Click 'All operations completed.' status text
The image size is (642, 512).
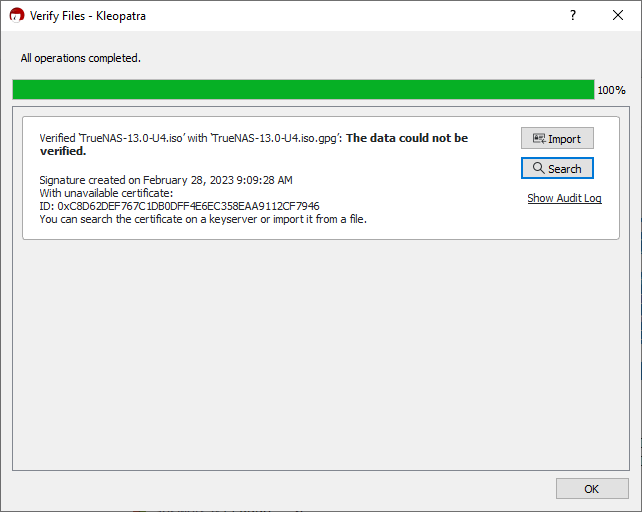pos(81,58)
